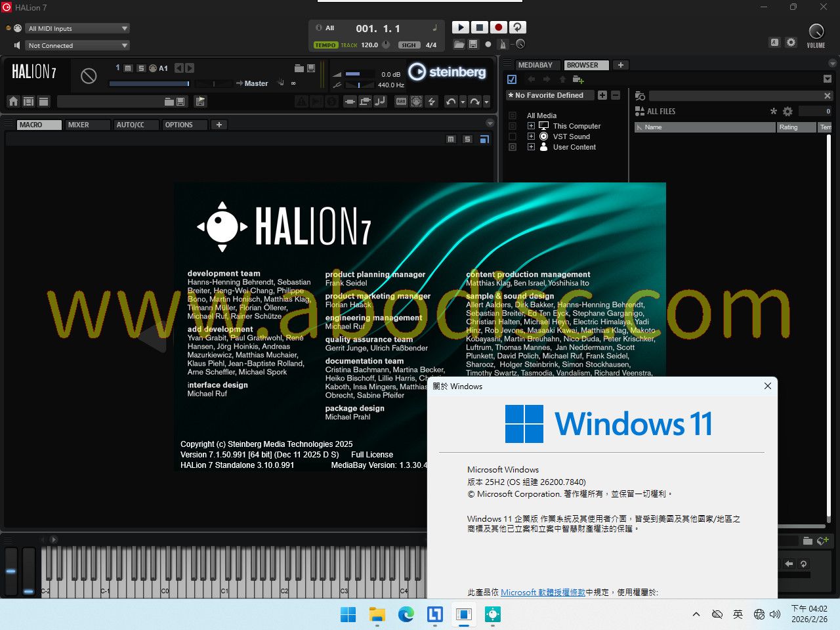Open the All MIDI Inputs dropdown
This screenshot has height=630, width=840.
(77, 28)
